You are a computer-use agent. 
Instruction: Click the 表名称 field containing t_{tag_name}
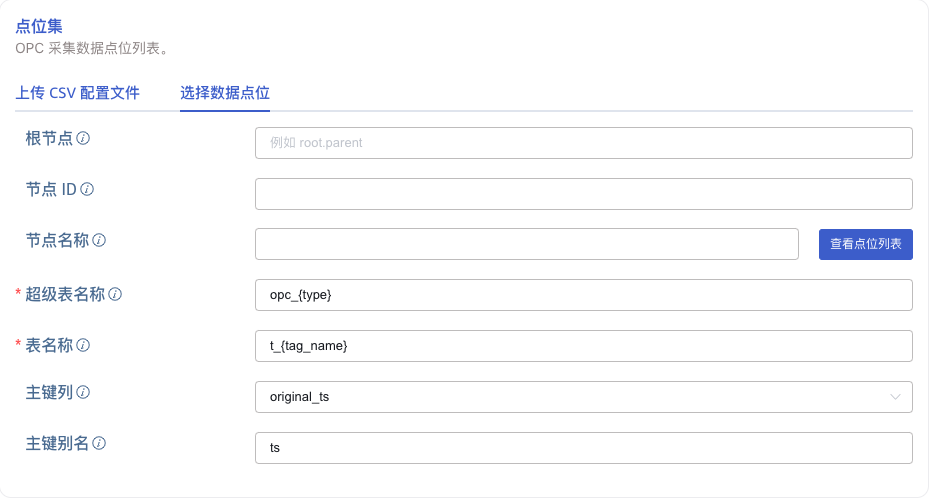coord(583,346)
